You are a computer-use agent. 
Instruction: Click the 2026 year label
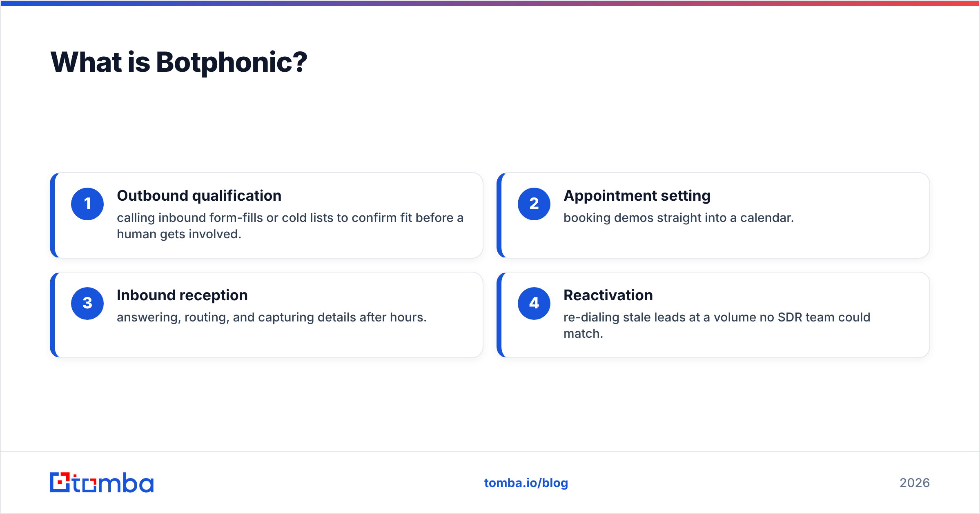tap(915, 483)
